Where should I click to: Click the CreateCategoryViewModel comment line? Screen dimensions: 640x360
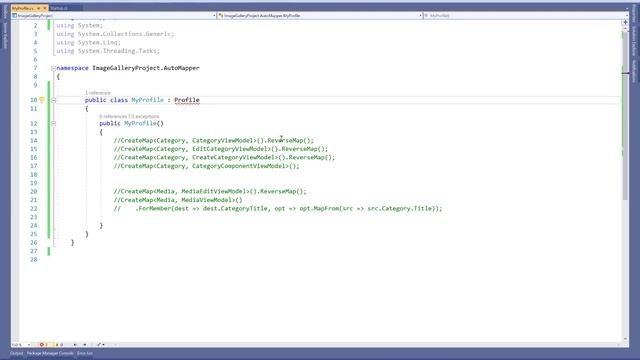tap(224, 158)
